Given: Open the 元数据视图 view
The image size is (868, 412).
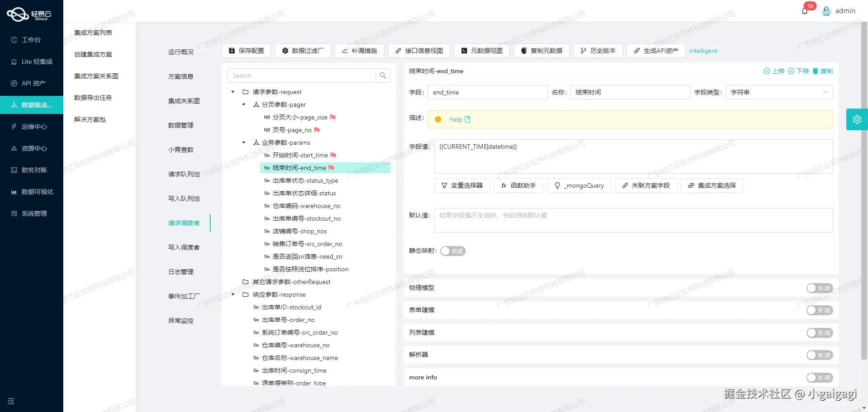Looking at the screenshot, I should (x=481, y=51).
